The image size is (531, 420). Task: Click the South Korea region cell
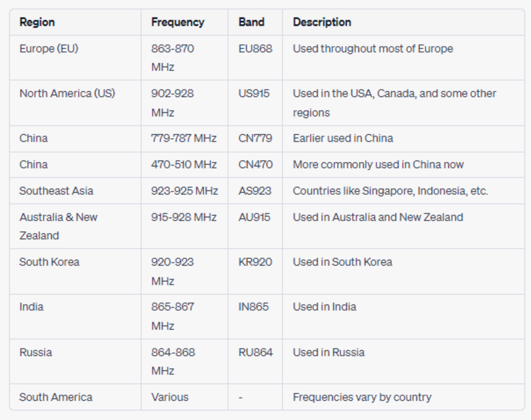(x=49, y=262)
